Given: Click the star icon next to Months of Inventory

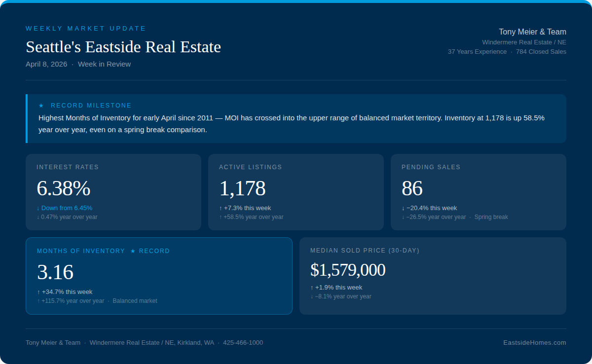Looking at the screenshot, I should pos(133,251).
